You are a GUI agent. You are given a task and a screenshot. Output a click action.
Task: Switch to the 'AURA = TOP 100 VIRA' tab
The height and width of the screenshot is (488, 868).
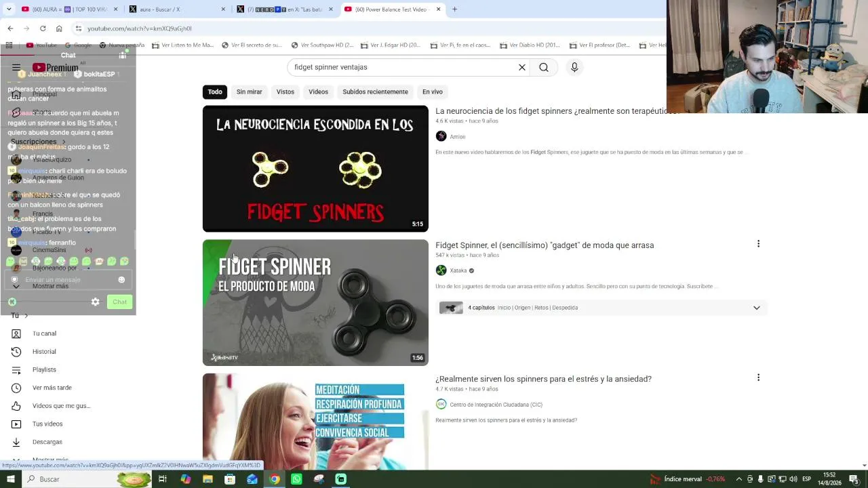point(68,9)
